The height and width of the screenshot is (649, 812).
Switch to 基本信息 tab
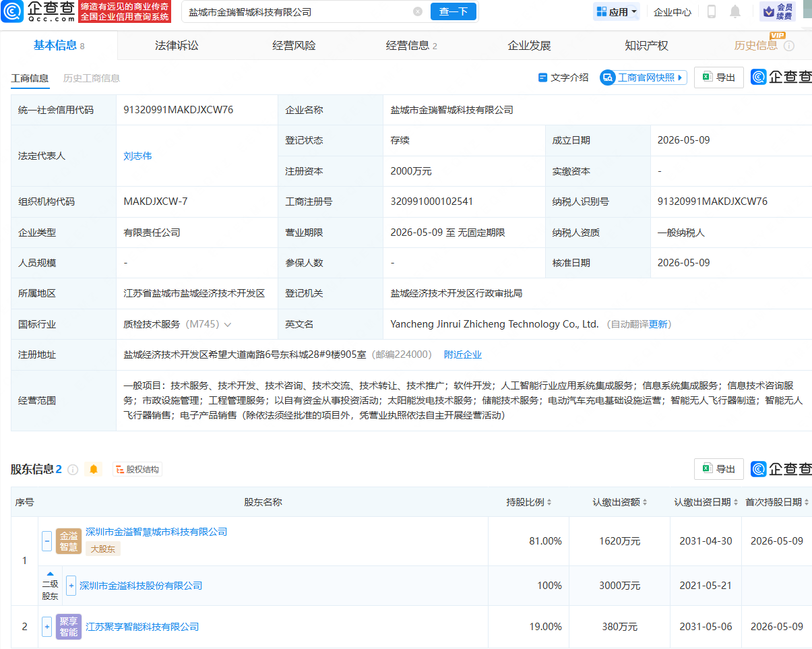coord(59,46)
